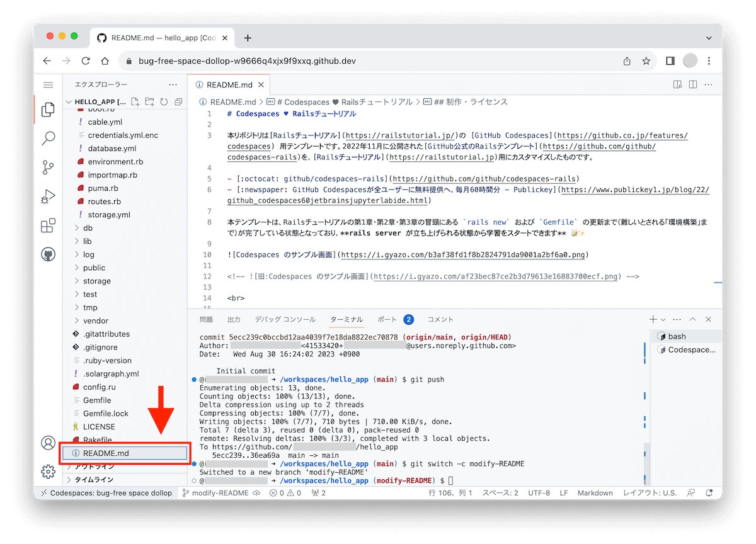This screenshot has width=756, height=544.
Task: Switch to the 出力 panel tab
Action: point(234,319)
